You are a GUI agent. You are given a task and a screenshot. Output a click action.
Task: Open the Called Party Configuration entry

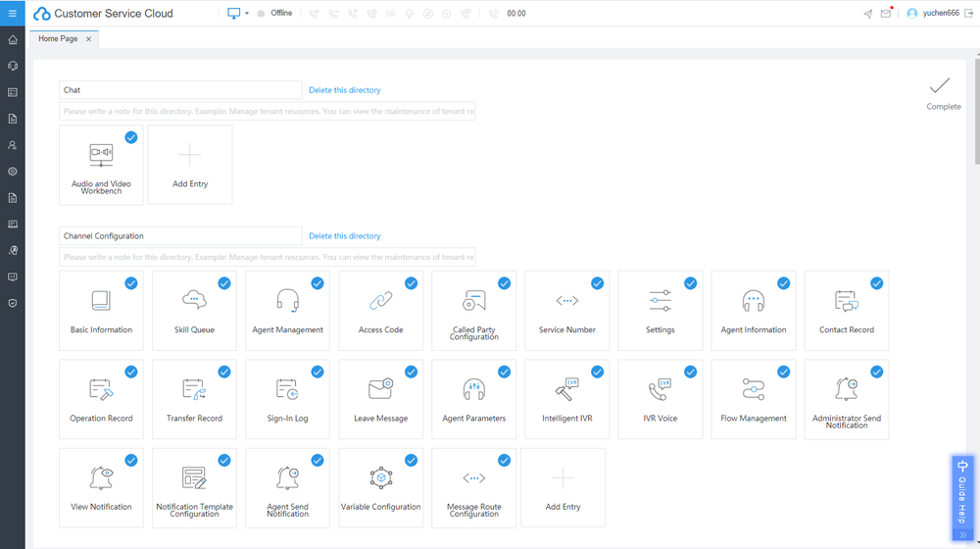473,311
